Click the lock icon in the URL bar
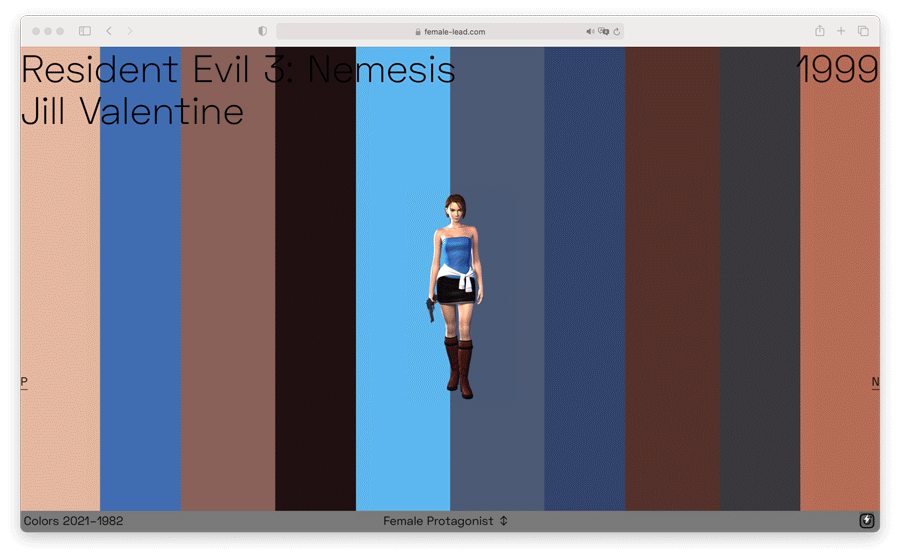The width and height of the screenshot is (900, 557). pyautogui.click(x=418, y=32)
